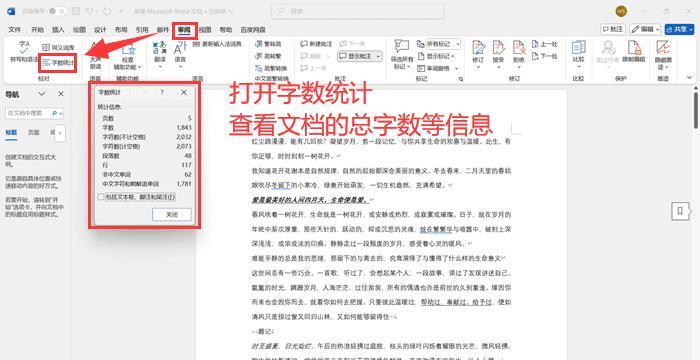This screenshot has width=700, height=360.
Task: Expand 所有标记 markup dropdown
Action: click(x=458, y=44)
